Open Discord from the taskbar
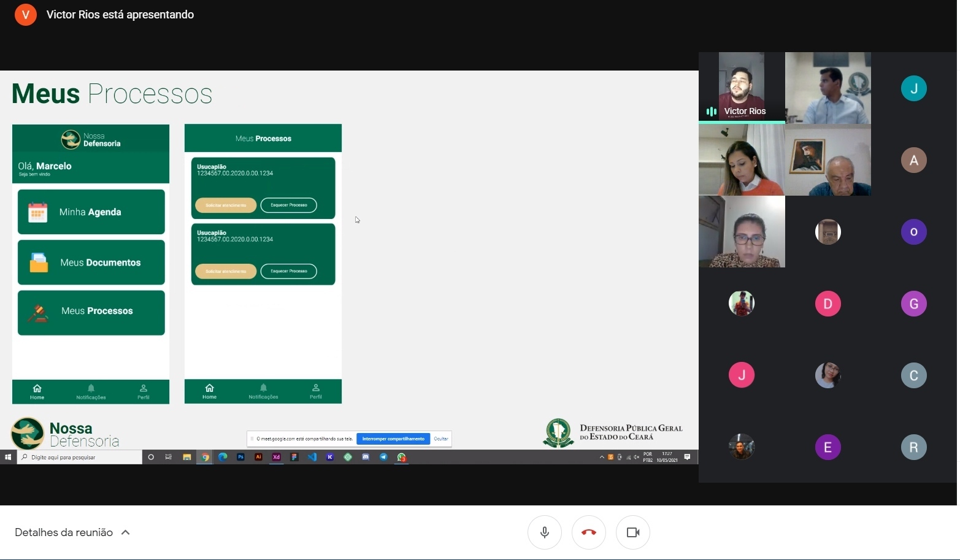Image resolution: width=960 pixels, height=560 pixels. (x=366, y=457)
